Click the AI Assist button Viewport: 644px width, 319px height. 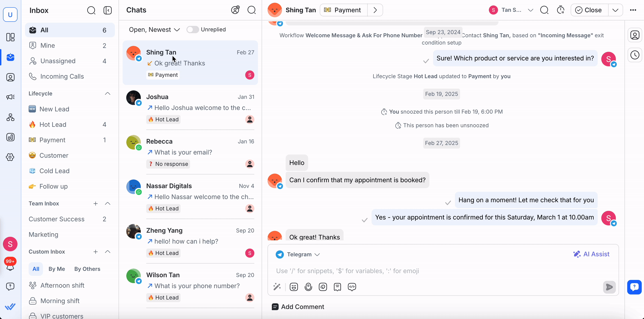pyautogui.click(x=591, y=254)
